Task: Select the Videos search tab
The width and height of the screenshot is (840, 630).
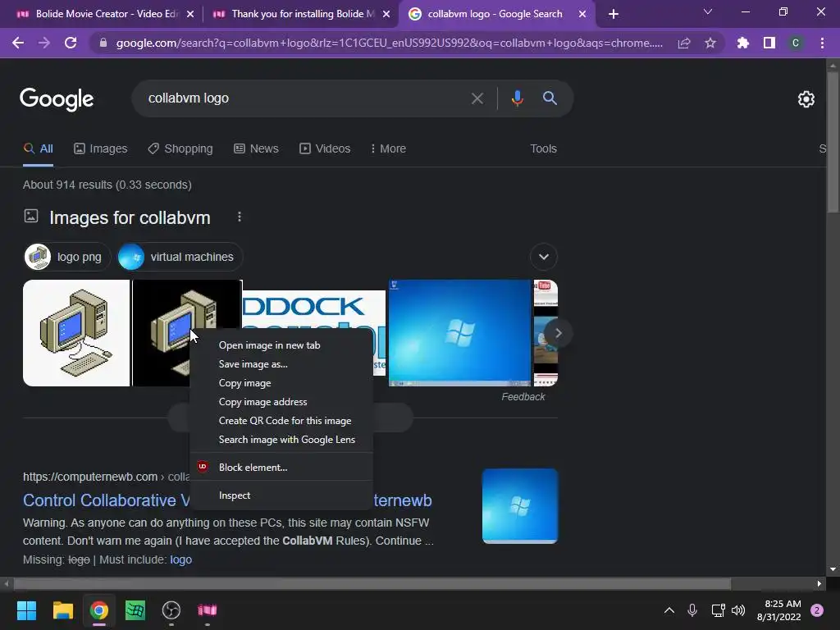Action: point(325,148)
